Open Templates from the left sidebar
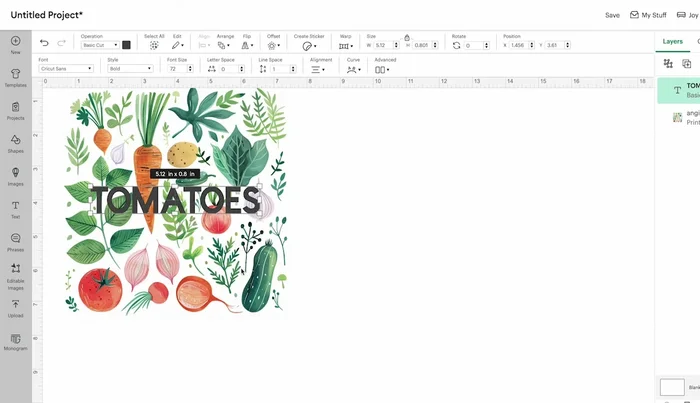This screenshot has width=700, height=403. [16, 78]
